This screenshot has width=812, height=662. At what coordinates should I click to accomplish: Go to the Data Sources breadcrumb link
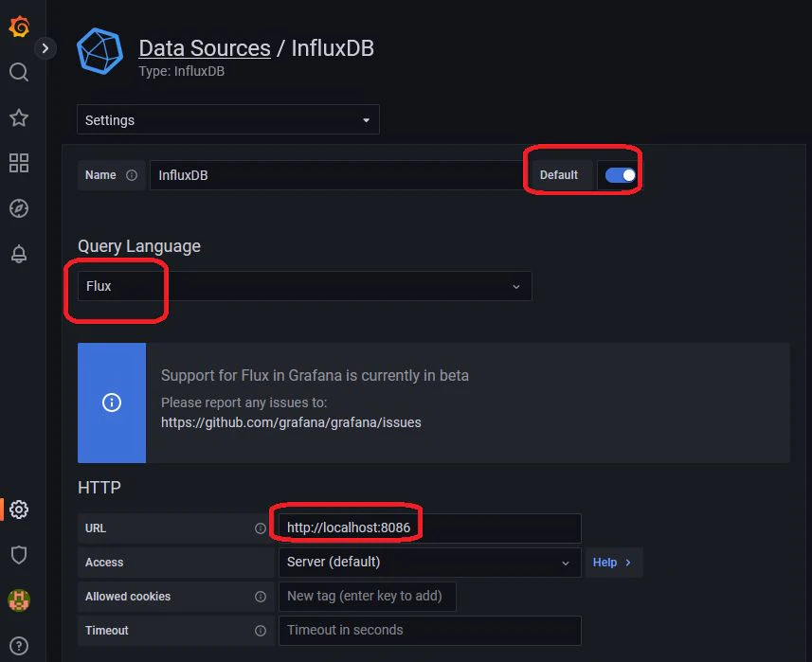205,48
